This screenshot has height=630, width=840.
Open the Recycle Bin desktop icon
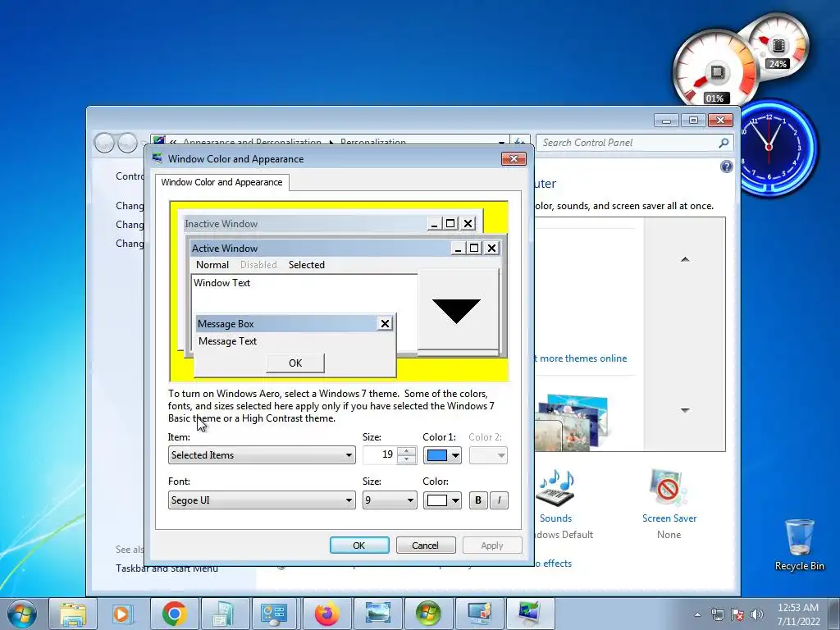[x=799, y=545]
